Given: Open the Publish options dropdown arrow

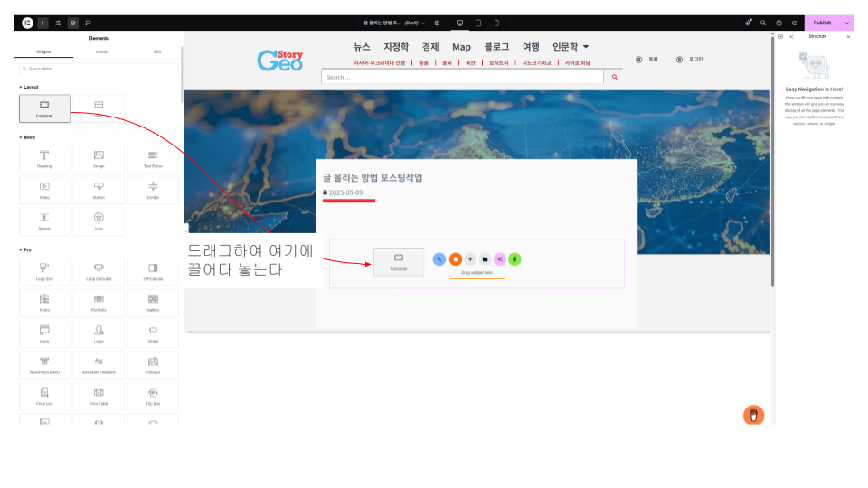Looking at the screenshot, I should pyautogui.click(x=847, y=23).
